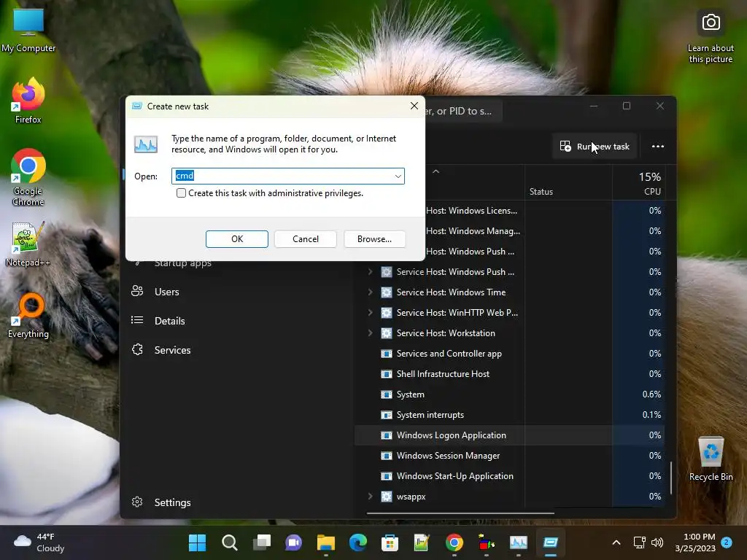Open Task Manager more options ellipsis
747x560 pixels.
[657, 146]
